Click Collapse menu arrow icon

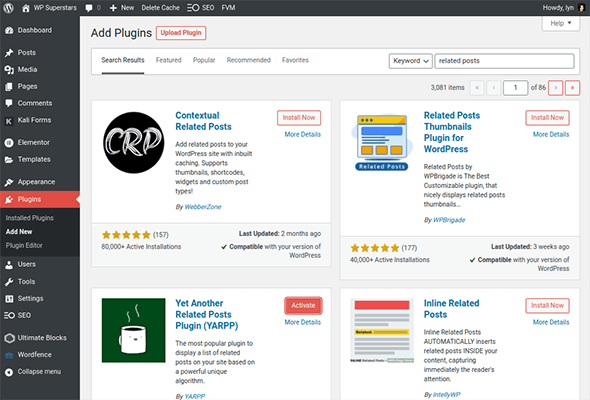coord(9,372)
